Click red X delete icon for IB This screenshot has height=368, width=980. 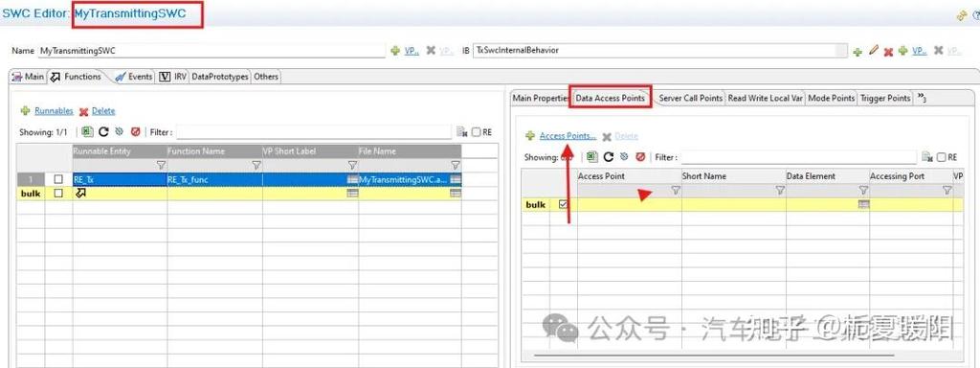888,52
